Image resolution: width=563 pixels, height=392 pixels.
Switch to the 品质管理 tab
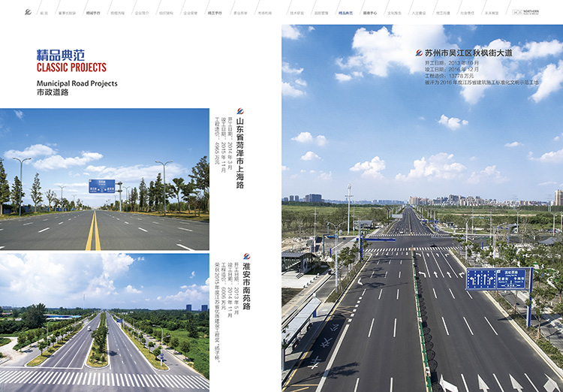321,14
